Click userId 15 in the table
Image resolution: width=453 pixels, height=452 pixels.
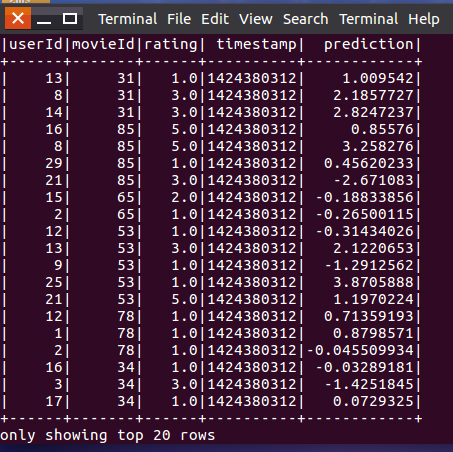click(x=54, y=198)
